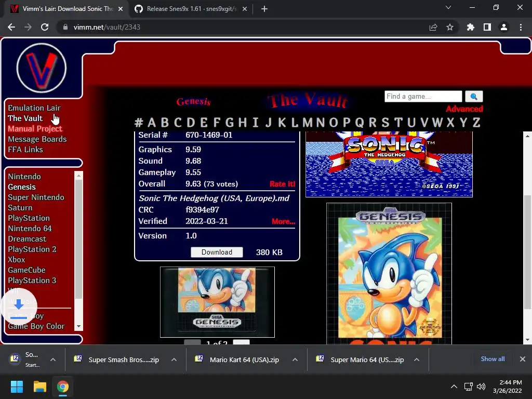
Task: Click the Rate it! link
Action: (x=282, y=184)
